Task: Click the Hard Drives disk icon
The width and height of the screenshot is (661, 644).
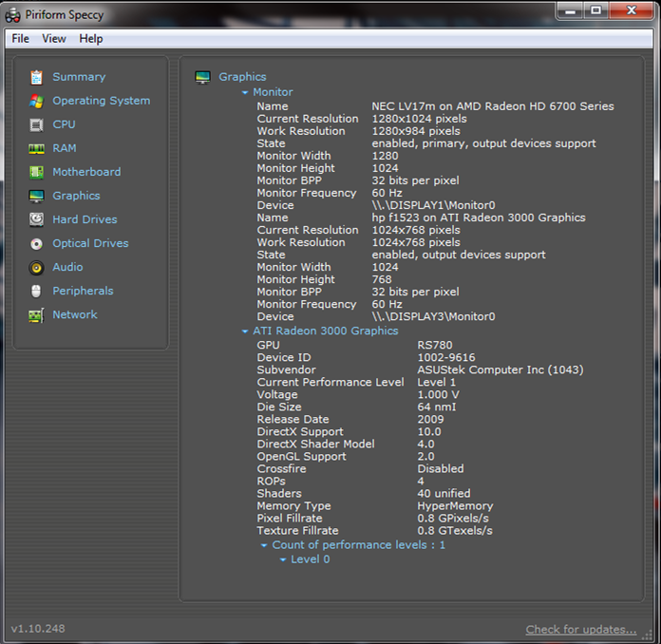Action: coord(37,219)
